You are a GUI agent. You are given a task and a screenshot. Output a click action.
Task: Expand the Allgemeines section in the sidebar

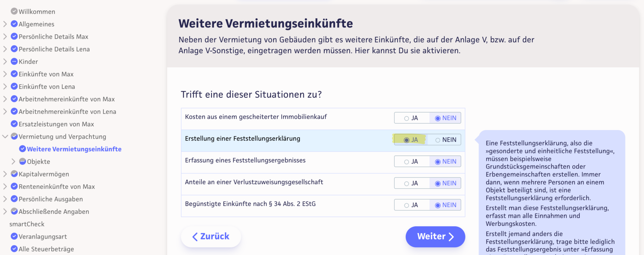click(x=5, y=24)
